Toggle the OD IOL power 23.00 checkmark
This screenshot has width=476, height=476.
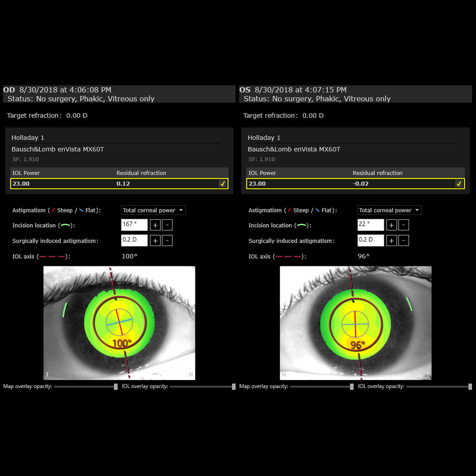(223, 184)
